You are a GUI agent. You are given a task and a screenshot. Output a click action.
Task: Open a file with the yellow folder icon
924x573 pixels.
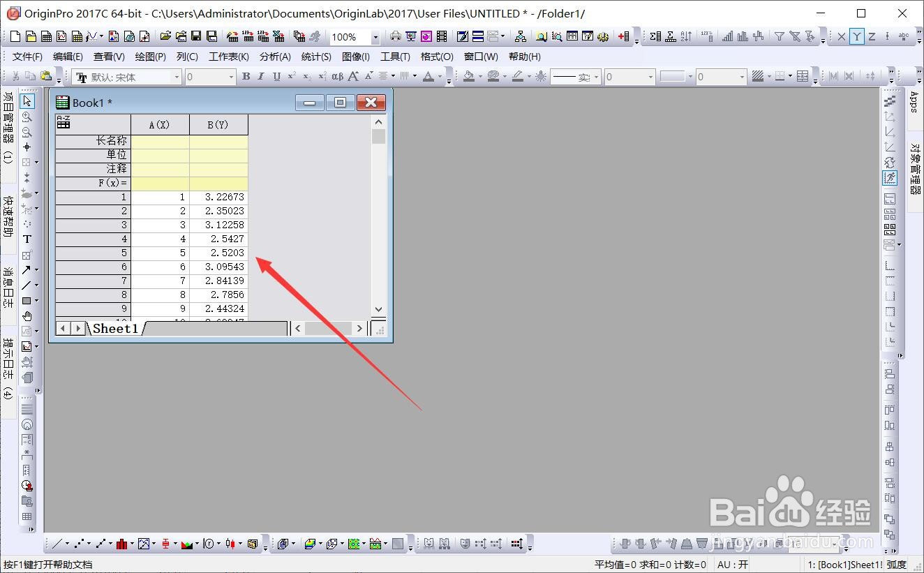(165, 36)
